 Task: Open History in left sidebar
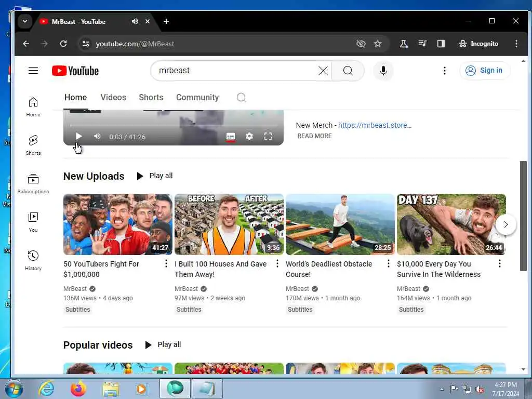point(33,260)
